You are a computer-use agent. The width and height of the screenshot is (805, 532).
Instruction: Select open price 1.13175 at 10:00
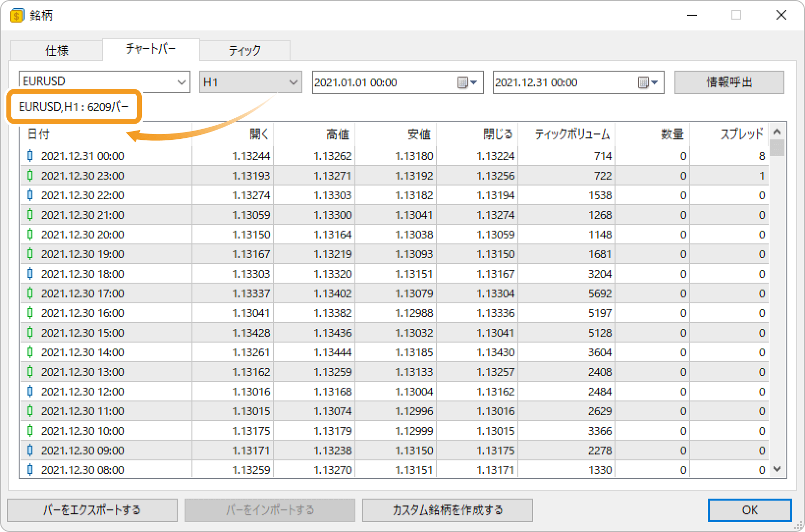click(x=251, y=431)
